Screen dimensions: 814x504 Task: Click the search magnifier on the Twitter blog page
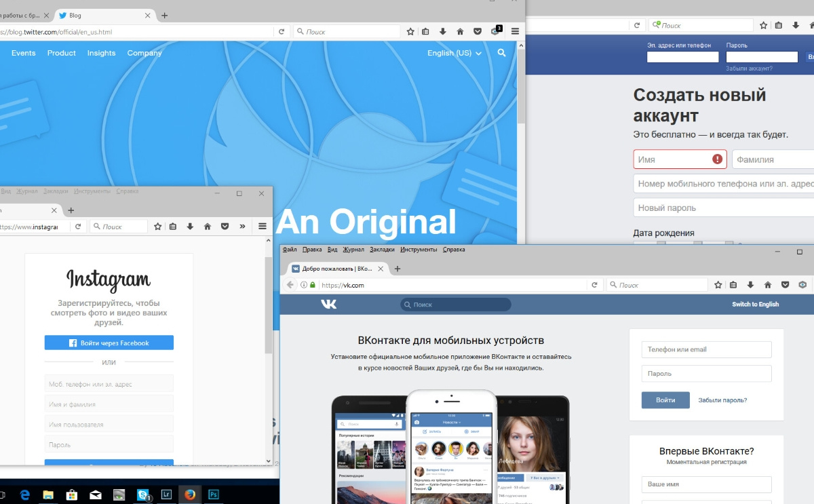501,53
